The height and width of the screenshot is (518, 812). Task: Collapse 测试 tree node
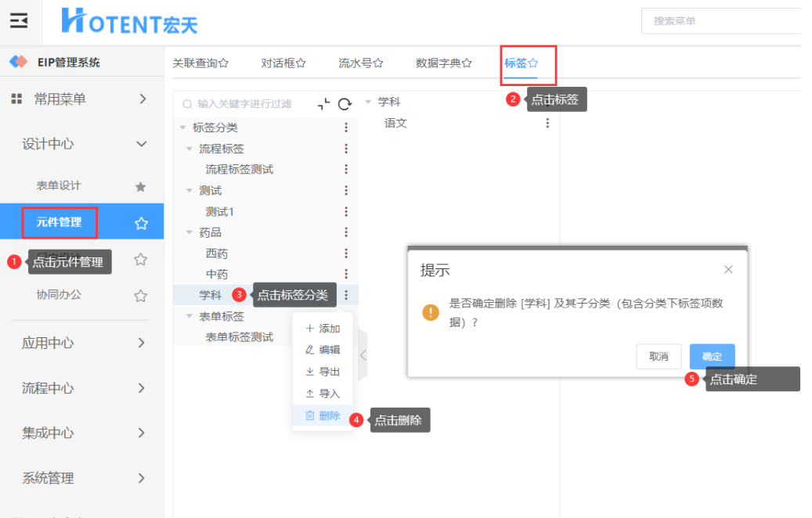point(189,190)
